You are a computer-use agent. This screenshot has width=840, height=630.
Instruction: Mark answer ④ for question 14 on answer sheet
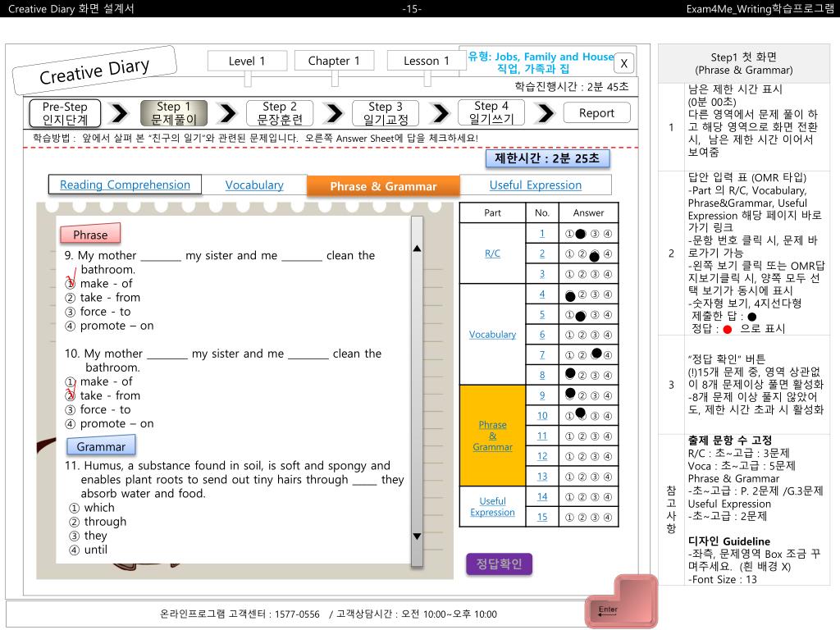tap(608, 497)
